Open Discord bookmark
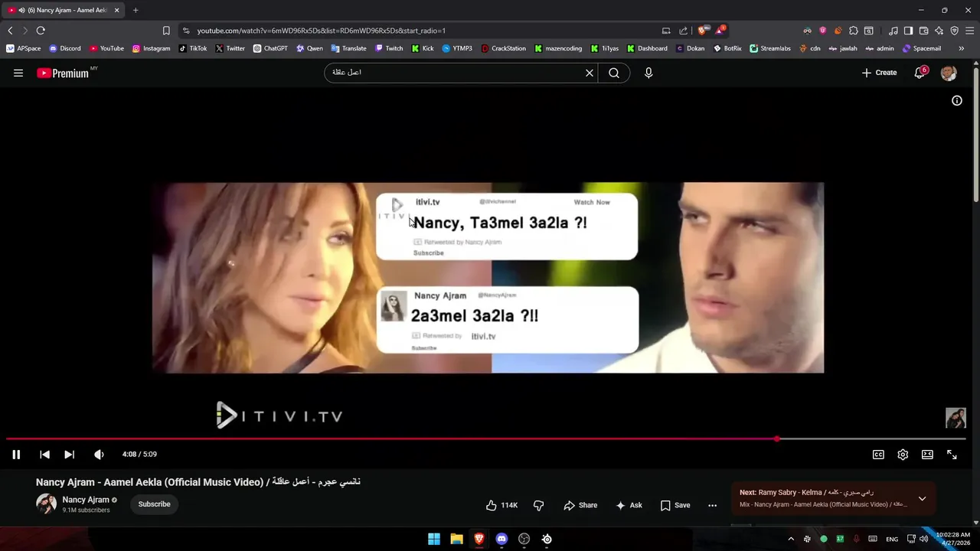The image size is (980, 551). click(65, 48)
